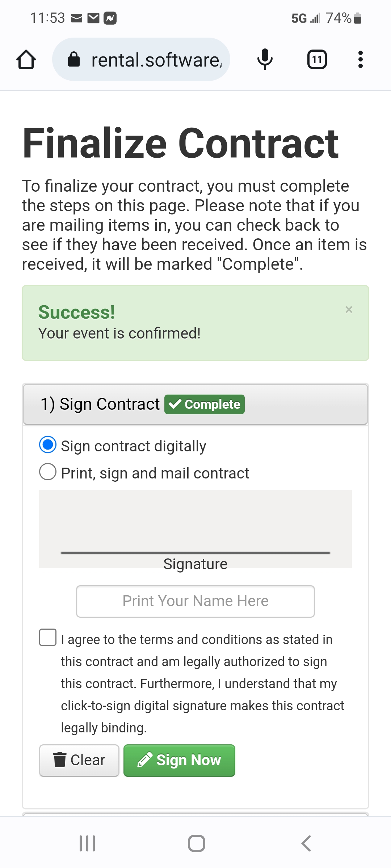Click the Clear signature button
Viewport: 391px width, 868px height.
point(79,760)
